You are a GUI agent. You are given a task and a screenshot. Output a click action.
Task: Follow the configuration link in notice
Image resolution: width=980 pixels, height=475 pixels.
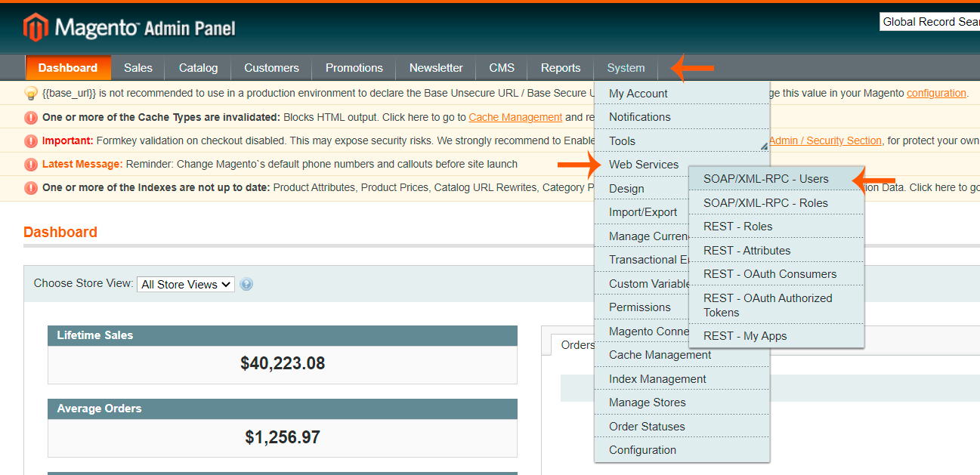coord(936,94)
